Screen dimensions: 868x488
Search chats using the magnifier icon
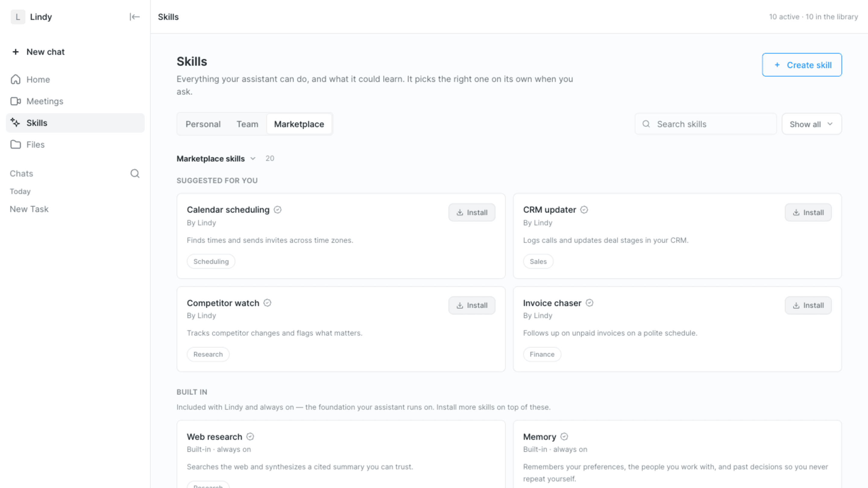135,174
